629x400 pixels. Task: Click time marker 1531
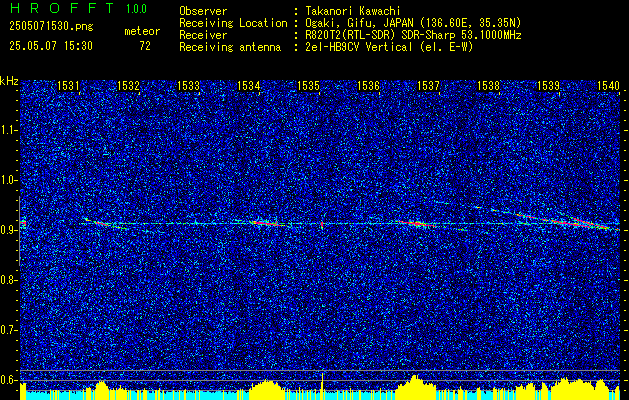point(68,85)
